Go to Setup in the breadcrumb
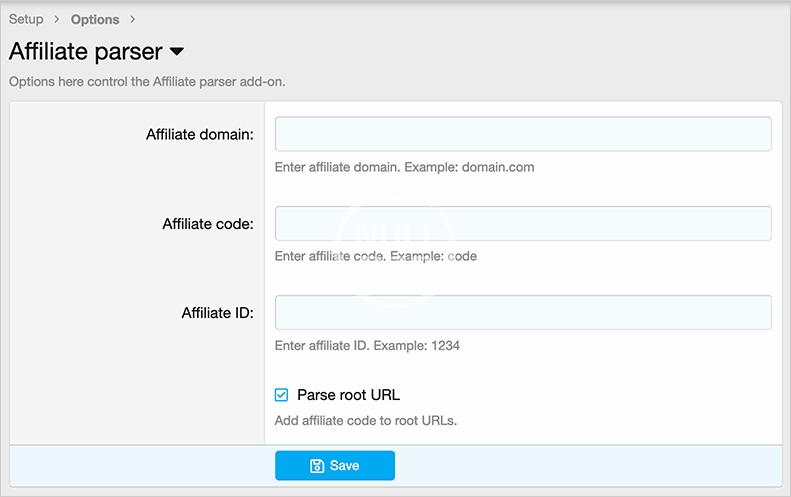The image size is (791, 497). point(26,19)
